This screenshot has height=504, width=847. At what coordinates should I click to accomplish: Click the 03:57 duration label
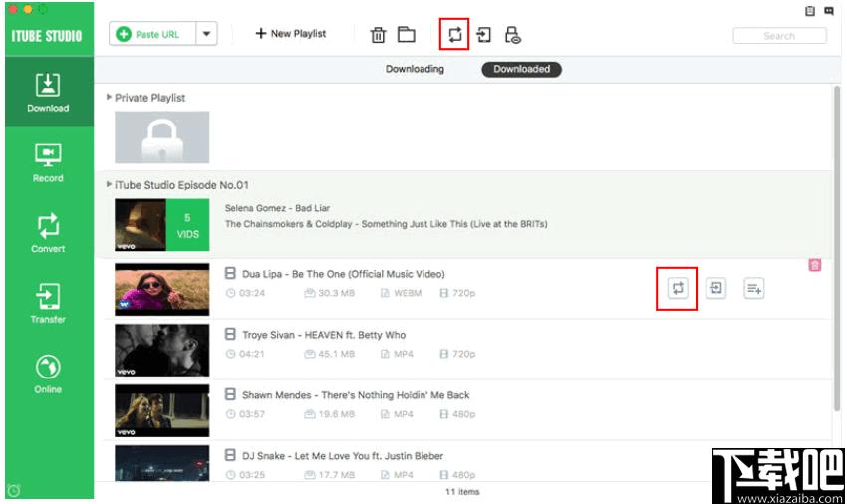point(252,414)
